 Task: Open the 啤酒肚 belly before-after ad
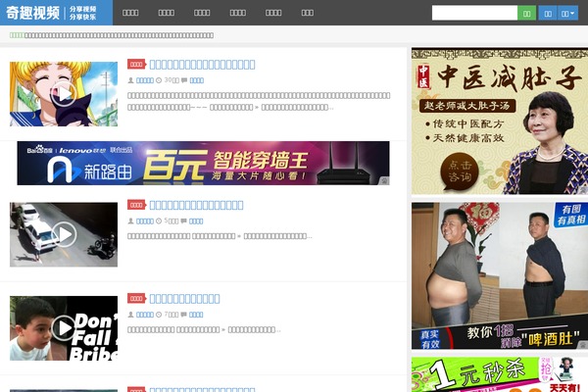coord(500,276)
